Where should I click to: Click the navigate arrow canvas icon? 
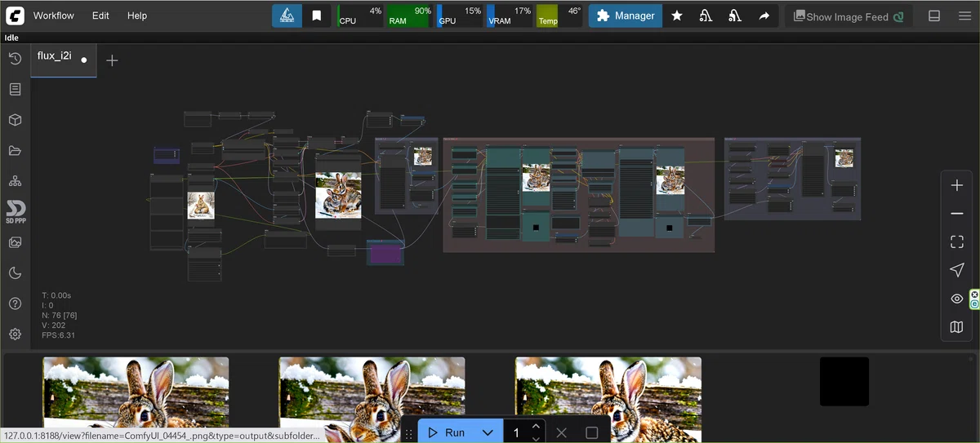coord(957,270)
